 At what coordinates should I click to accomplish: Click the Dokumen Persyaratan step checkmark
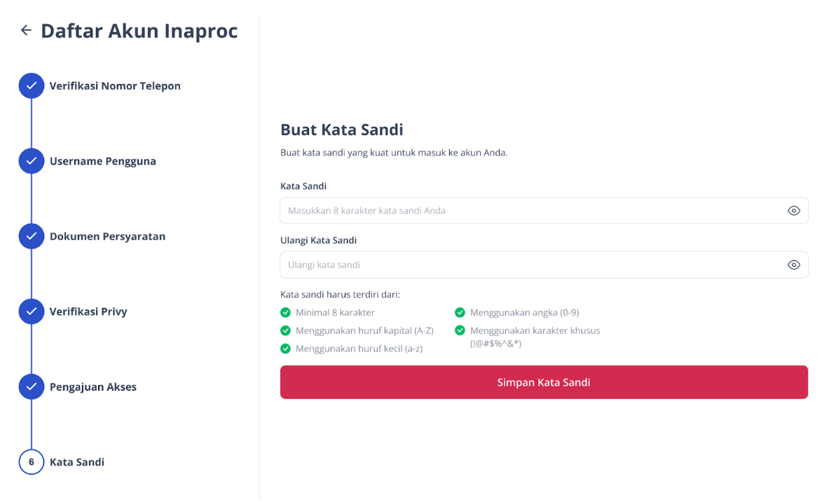coord(32,237)
